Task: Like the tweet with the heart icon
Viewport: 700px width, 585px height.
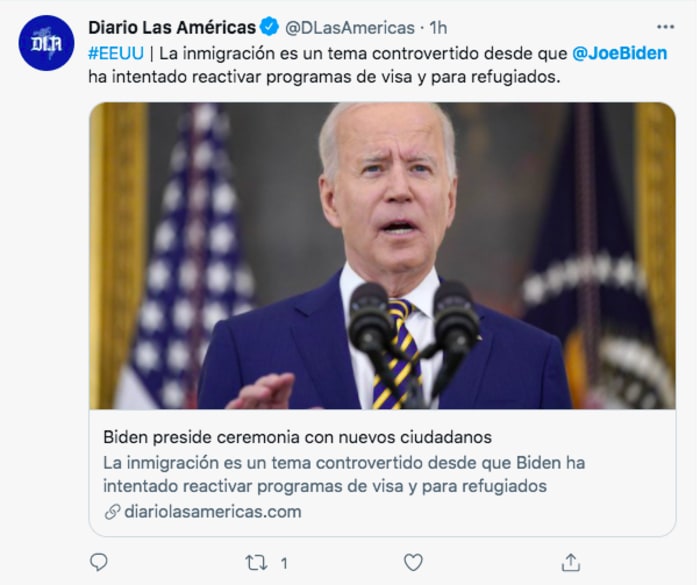Action: coord(413,562)
